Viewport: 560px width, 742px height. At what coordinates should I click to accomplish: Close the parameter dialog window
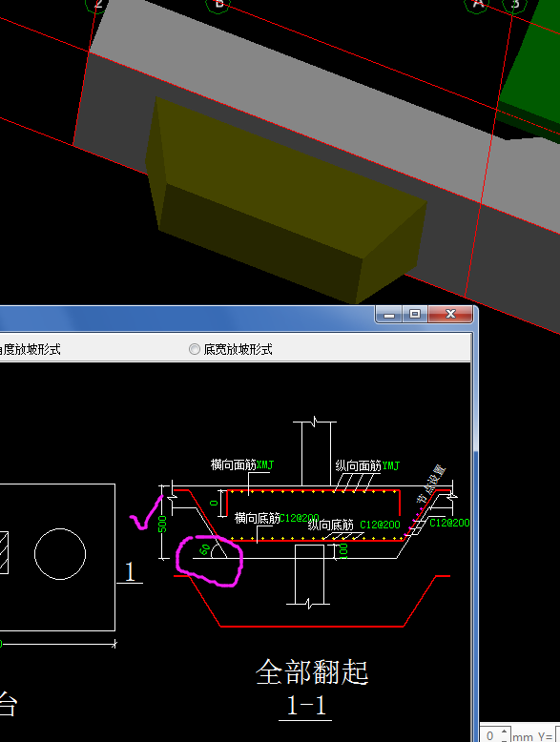[x=450, y=314]
